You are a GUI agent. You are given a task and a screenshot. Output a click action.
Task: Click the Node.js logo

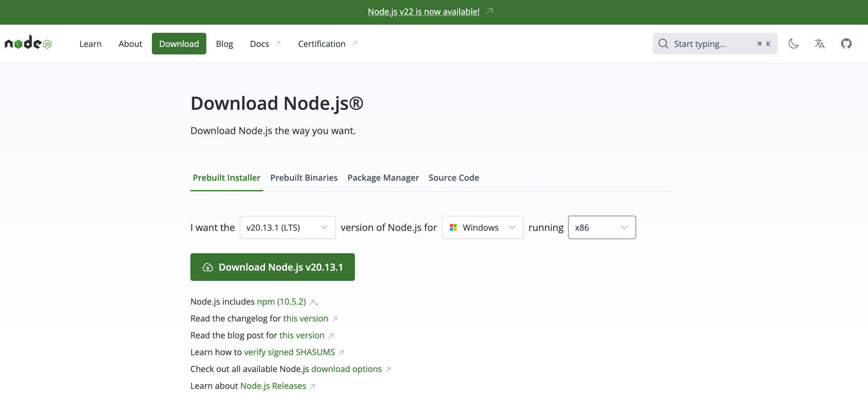28,43
